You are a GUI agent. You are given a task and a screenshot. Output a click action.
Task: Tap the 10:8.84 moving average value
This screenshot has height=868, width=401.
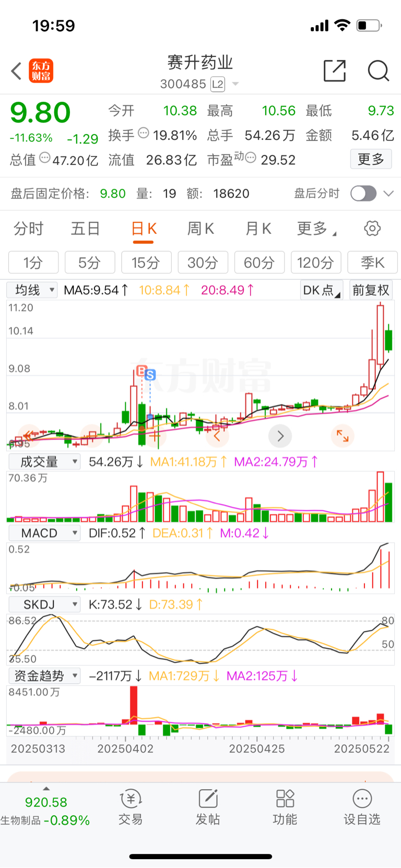click(x=164, y=290)
